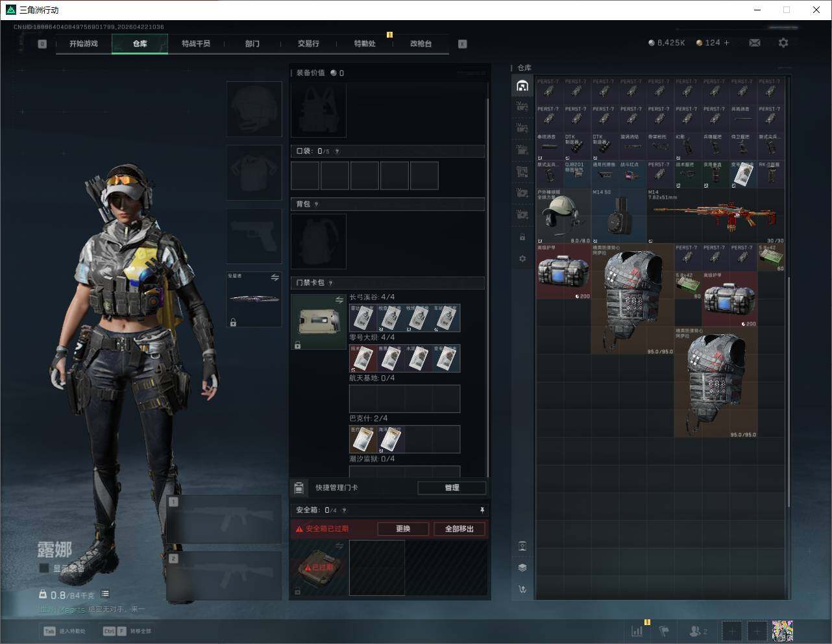Click the 管理 keycard button
Viewport: 832px width, 644px height.
coord(452,488)
